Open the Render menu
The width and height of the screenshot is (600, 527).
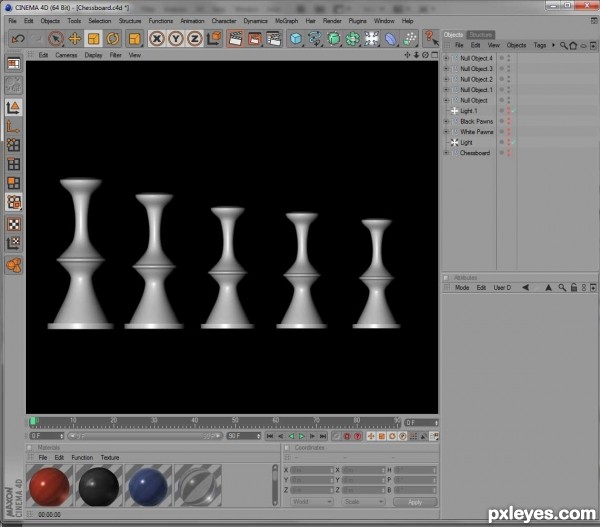pos(332,21)
